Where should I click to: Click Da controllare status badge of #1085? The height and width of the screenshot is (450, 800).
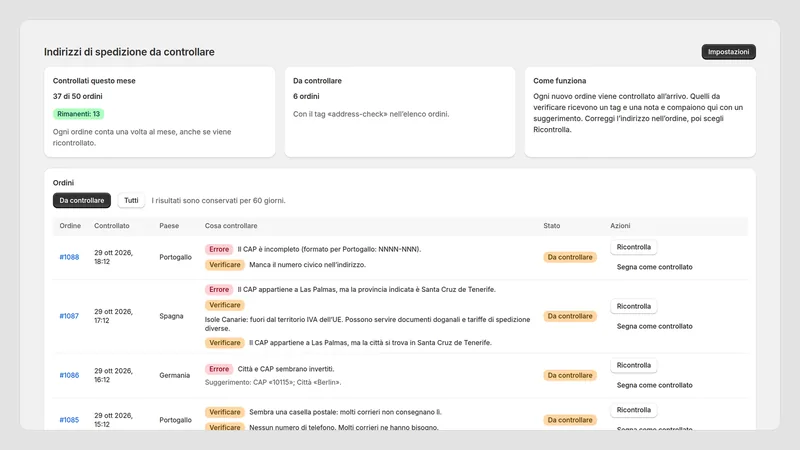(570, 420)
